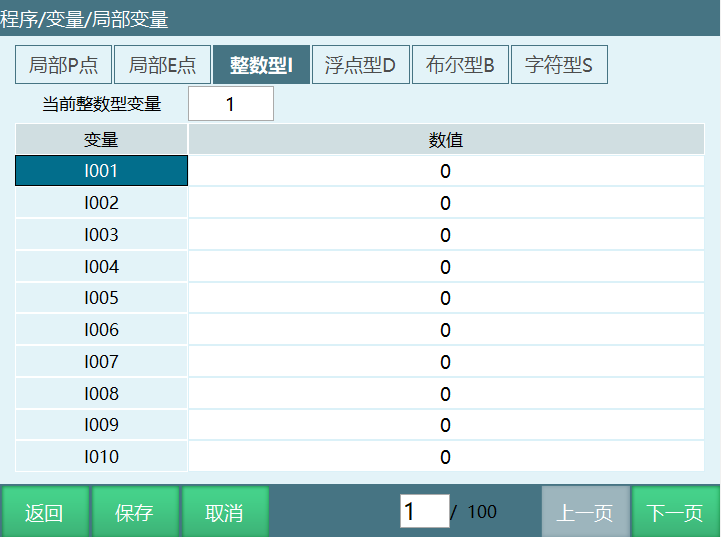Image resolution: width=721 pixels, height=537 pixels.
Task: Edit the value cell of I002
Action: click(445, 203)
